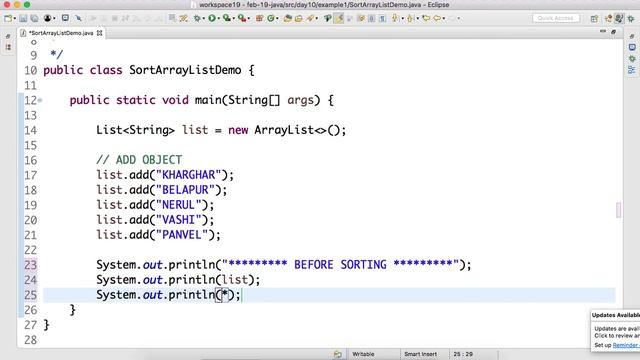The height and width of the screenshot is (360, 640).
Task: Click the Last Edit Location icon
Action: [x=426, y=18]
